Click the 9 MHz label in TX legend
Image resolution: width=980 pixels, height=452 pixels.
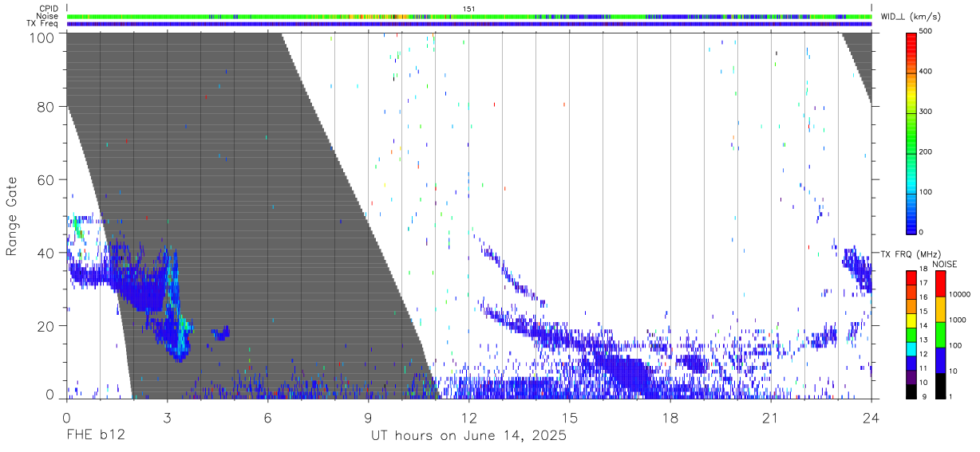point(925,396)
